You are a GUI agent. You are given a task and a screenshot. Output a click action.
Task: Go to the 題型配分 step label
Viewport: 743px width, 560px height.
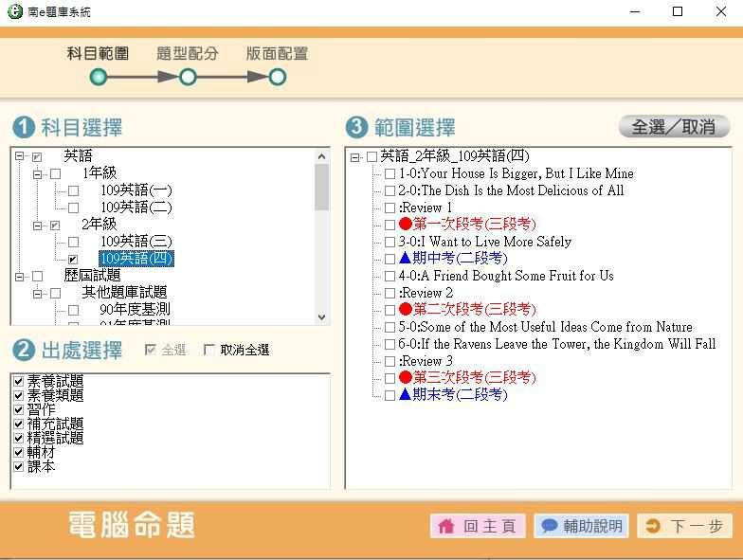tap(188, 53)
